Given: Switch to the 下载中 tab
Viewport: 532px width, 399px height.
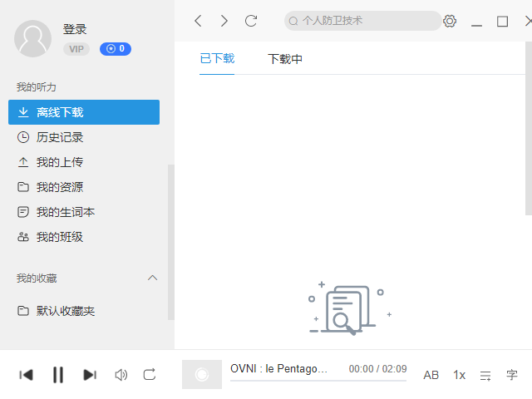Looking at the screenshot, I should click(285, 59).
